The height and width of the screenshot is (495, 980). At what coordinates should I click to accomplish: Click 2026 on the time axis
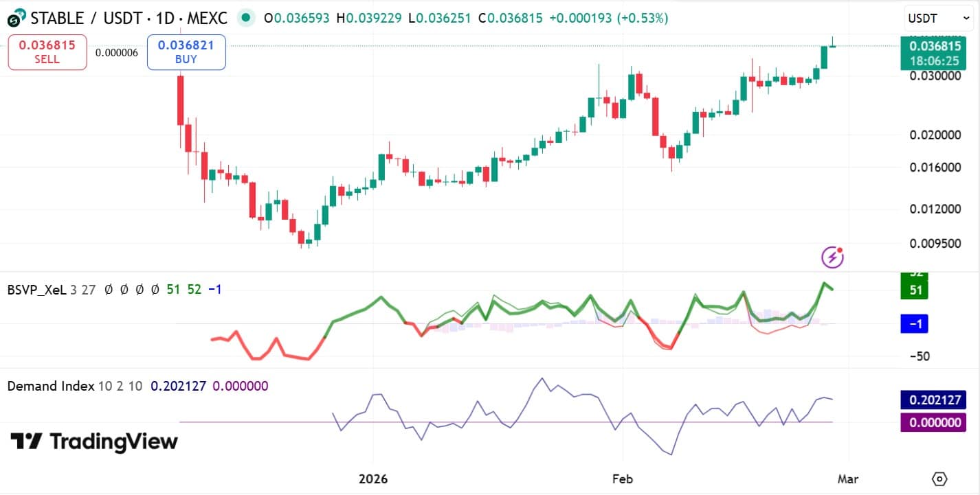point(374,479)
